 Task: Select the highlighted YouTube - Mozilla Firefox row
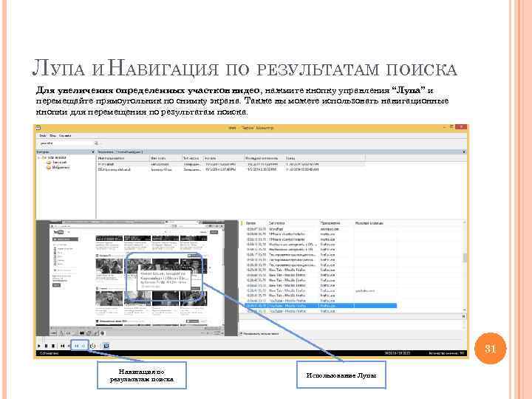click(x=320, y=306)
